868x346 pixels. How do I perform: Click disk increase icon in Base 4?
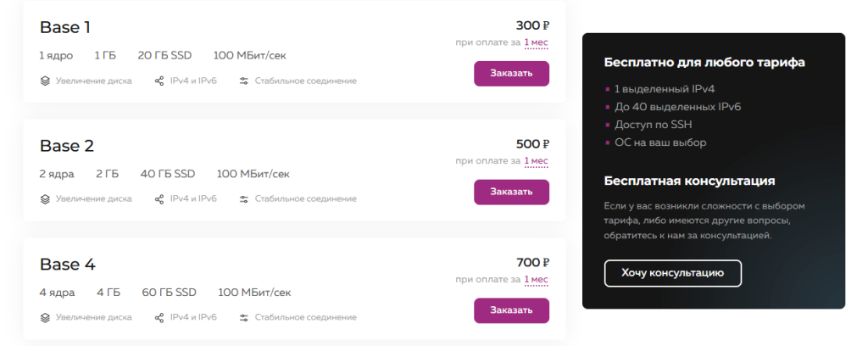[46, 318]
